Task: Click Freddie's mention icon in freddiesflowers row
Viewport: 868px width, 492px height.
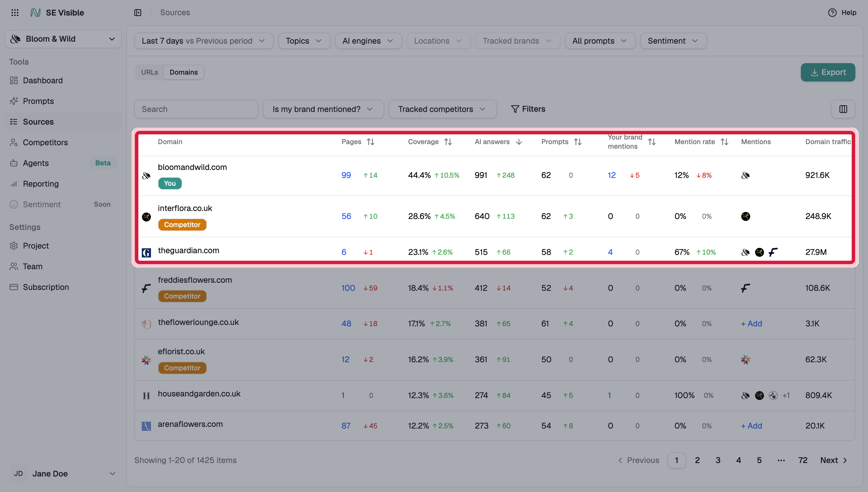Action: pos(745,288)
